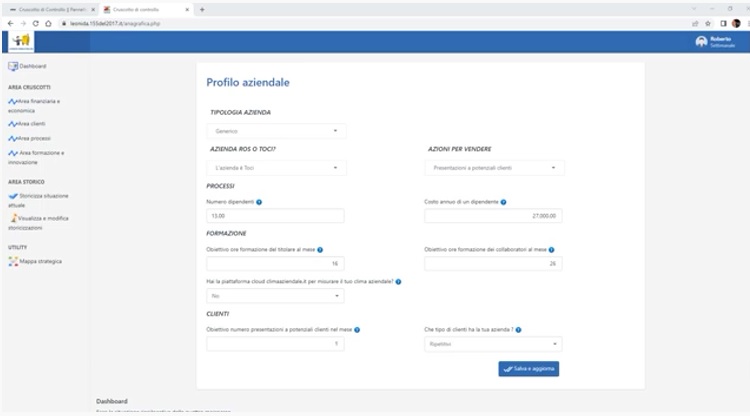Image resolution: width=750 pixels, height=416 pixels.
Task: Open the Azioni per vendere dropdown
Action: [494, 168]
